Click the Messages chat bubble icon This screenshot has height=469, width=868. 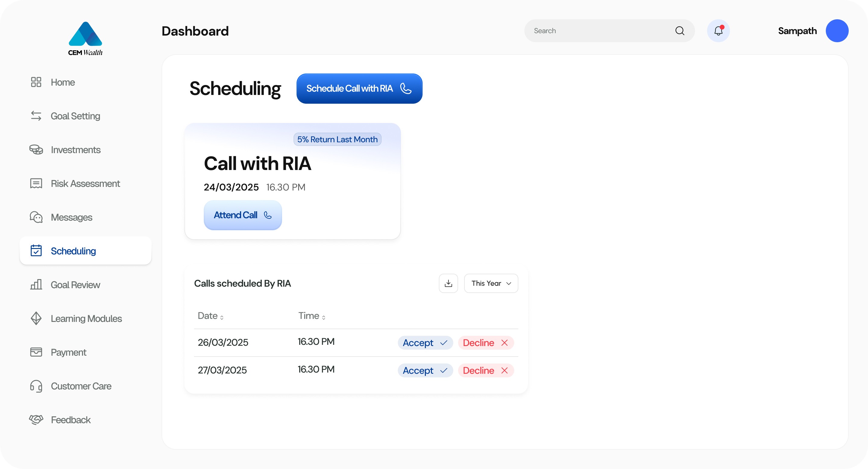[36, 217]
